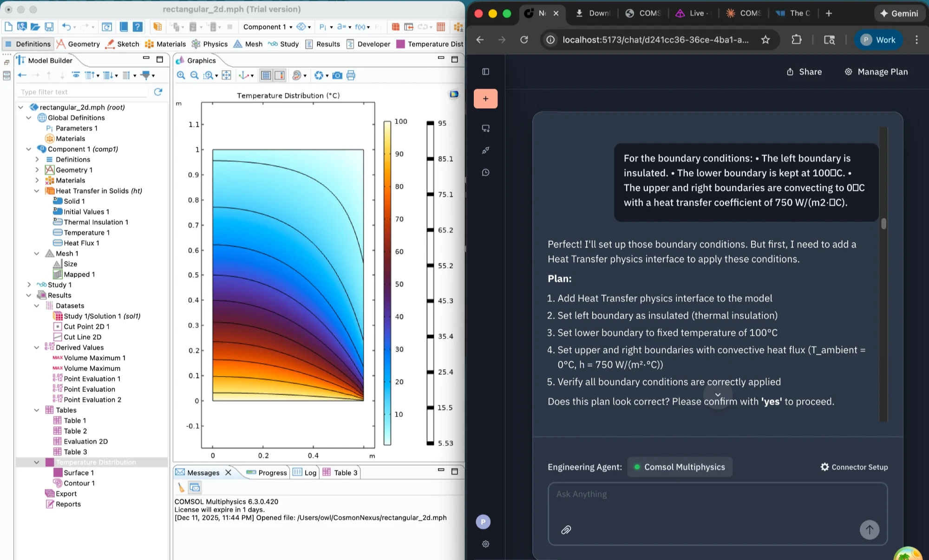Click the Zoom In graphics icon

(181, 75)
